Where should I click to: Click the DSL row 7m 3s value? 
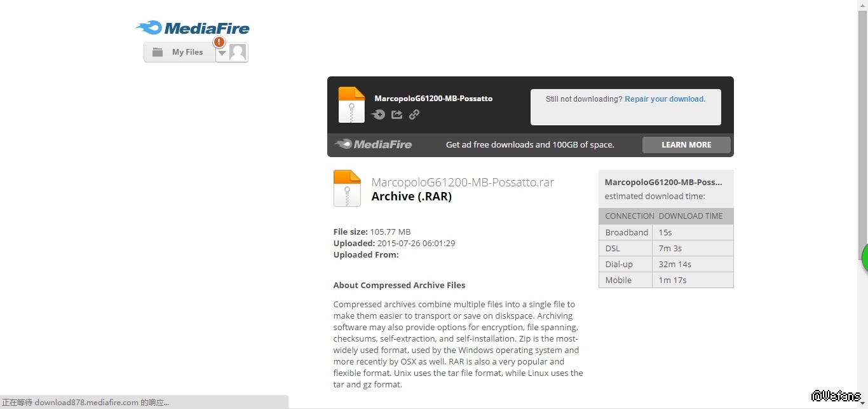(670, 248)
